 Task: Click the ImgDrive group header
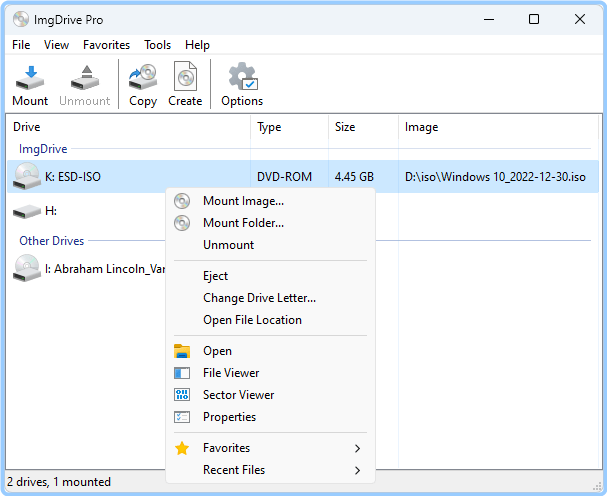43,149
